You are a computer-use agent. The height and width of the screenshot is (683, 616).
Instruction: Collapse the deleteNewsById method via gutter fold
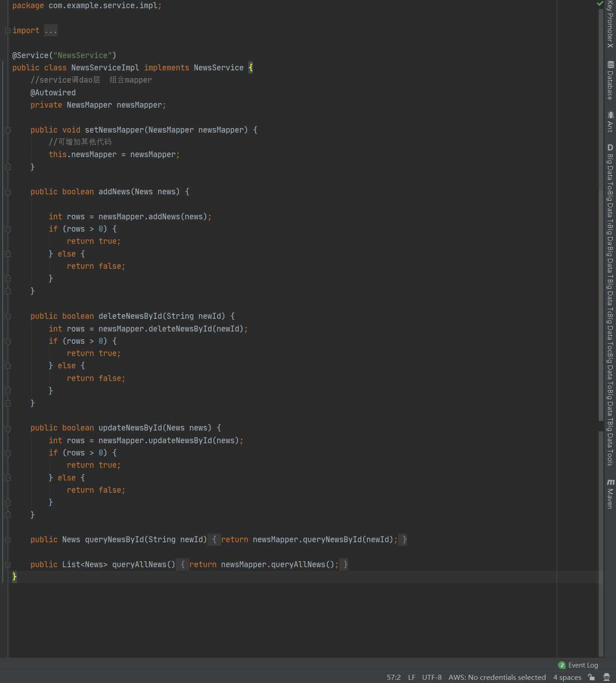8,317
